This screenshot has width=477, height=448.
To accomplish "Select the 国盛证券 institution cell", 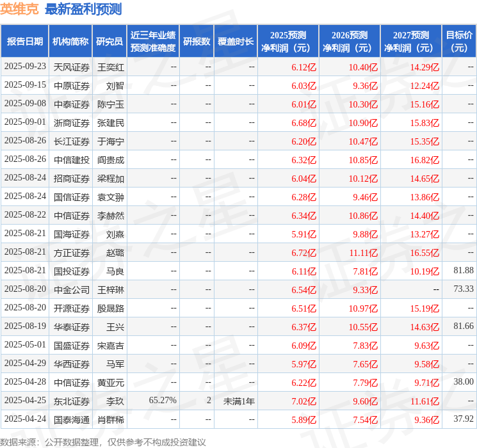I will point(72,346).
